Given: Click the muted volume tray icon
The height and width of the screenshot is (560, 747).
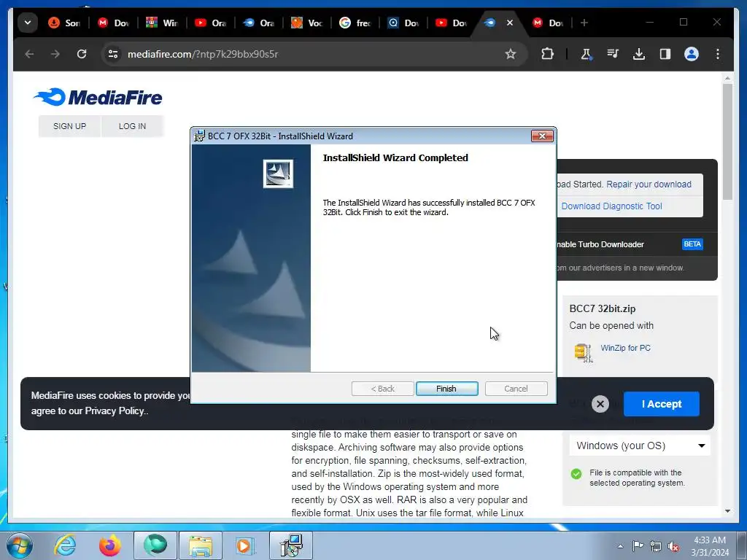Looking at the screenshot, I should click(673, 546).
